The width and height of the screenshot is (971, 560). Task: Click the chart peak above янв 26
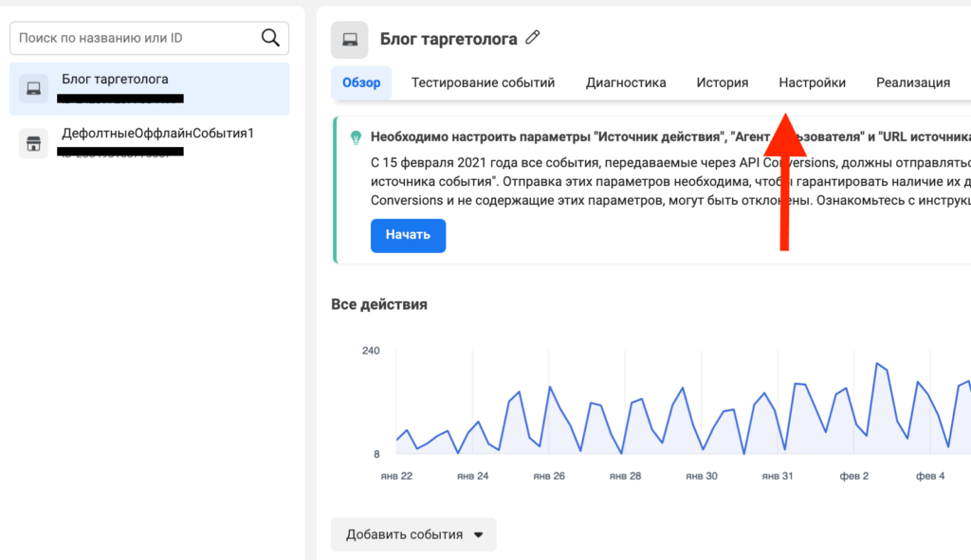pos(550,386)
